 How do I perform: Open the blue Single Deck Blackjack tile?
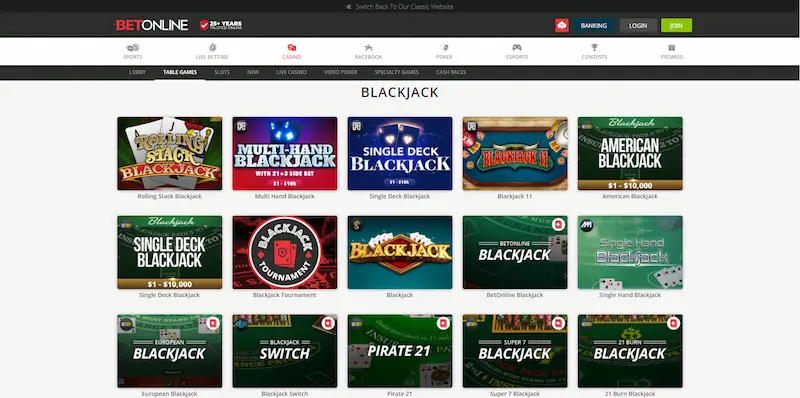tap(400, 154)
